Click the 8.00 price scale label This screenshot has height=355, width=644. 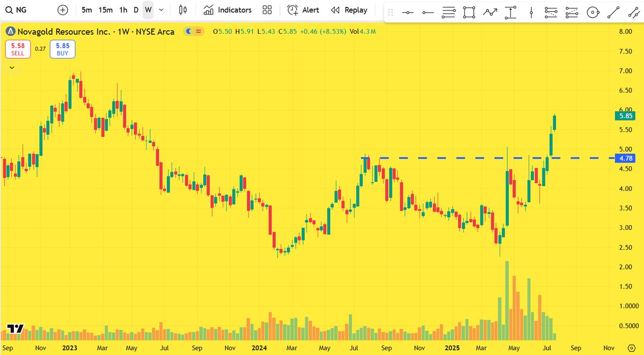pos(625,32)
